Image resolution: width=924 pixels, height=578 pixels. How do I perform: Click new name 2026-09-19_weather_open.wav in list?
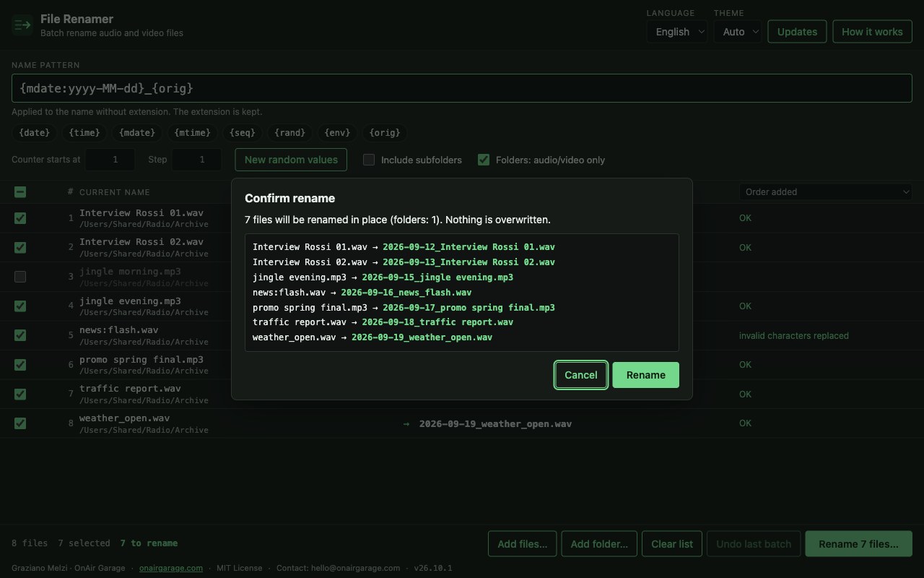495,424
